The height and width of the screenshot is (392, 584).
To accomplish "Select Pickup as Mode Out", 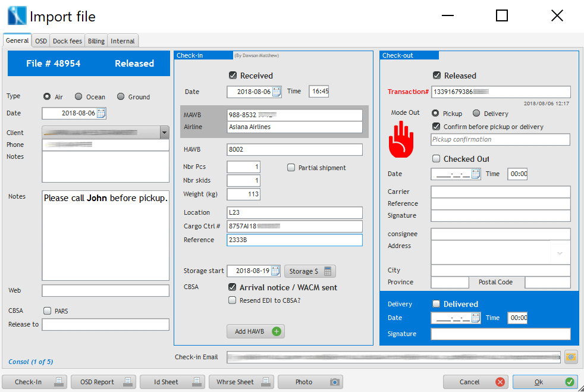I will 435,113.
